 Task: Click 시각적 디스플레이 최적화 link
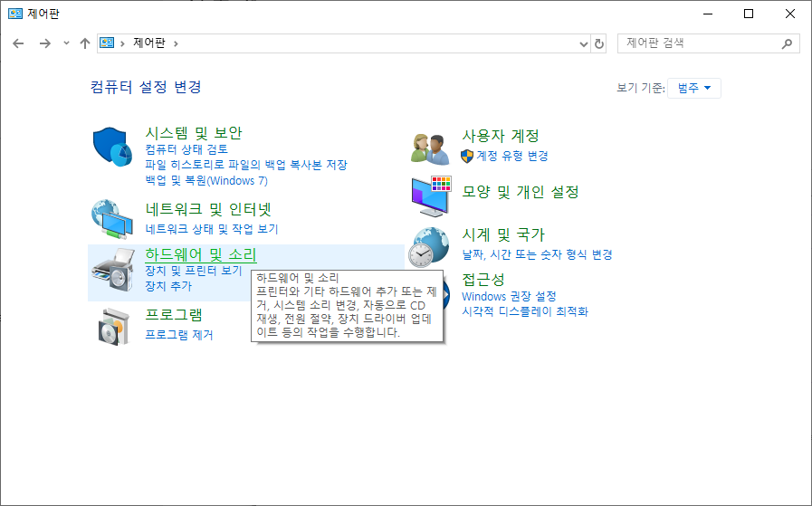pyautogui.click(x=525, y=311)
